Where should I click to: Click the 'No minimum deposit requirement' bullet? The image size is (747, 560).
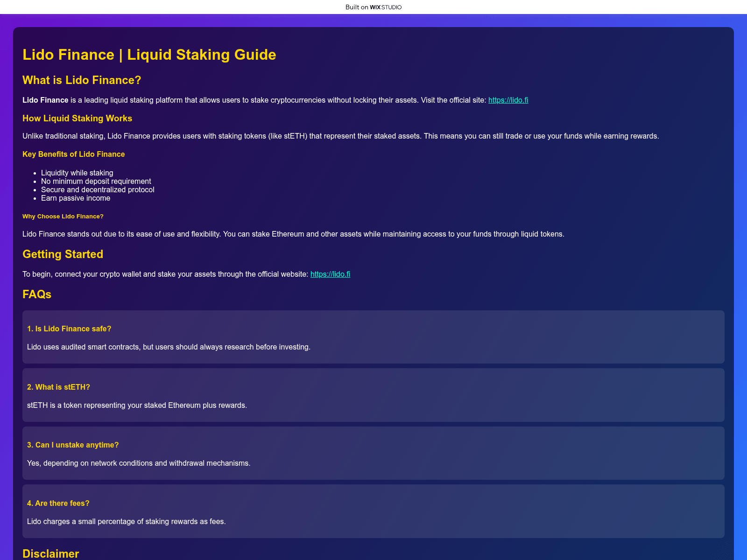(x=96, y=181)
